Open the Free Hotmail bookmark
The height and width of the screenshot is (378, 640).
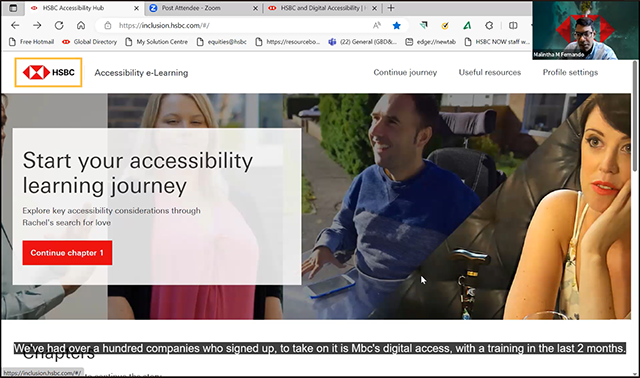[x=31, y=42]
